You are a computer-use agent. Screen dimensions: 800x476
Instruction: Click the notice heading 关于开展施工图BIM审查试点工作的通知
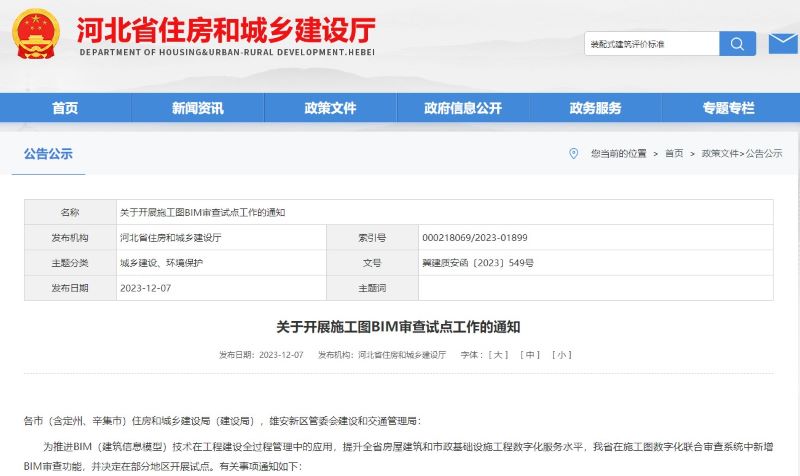click(x=399, y=327)
